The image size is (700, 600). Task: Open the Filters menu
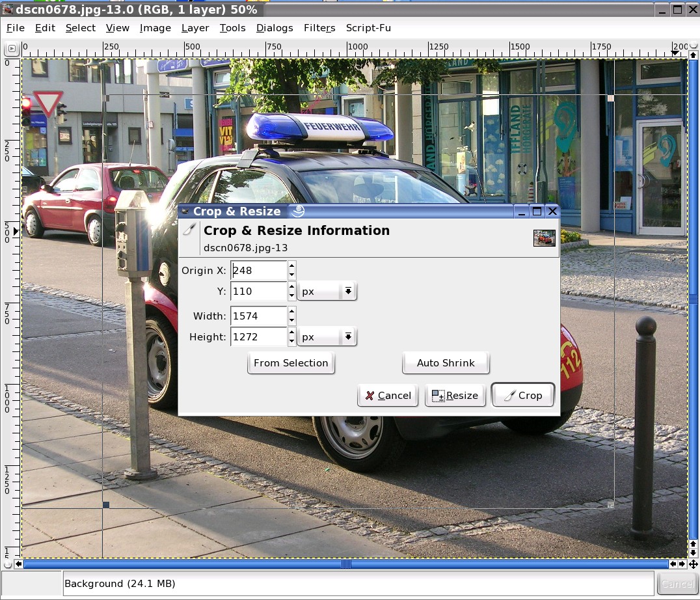(319, 28)
